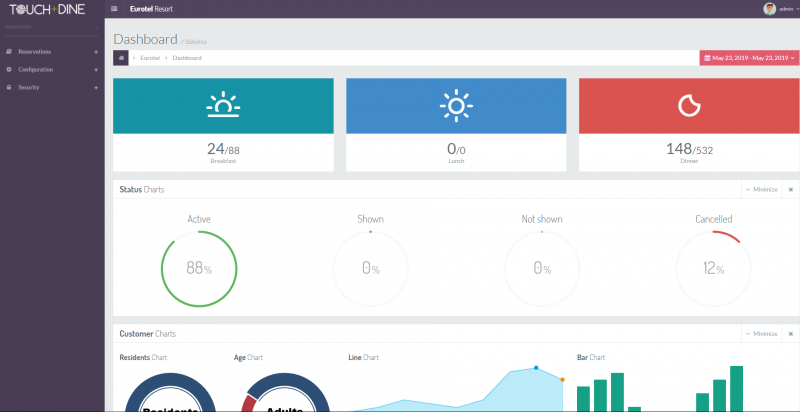Viewport: 800px width, 412px height.
Task: Click the Line Chart heading
Action: tap(363, 357)
